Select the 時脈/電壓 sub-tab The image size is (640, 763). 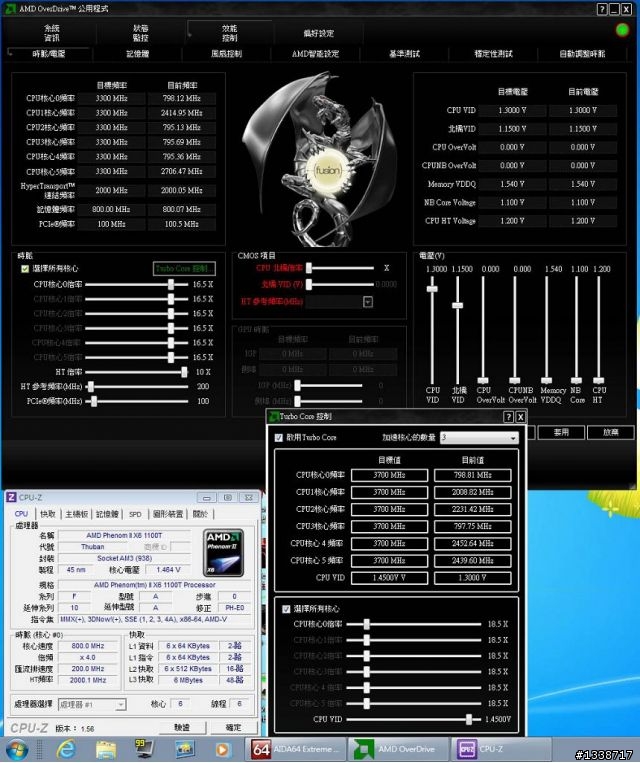click(49, 54)
